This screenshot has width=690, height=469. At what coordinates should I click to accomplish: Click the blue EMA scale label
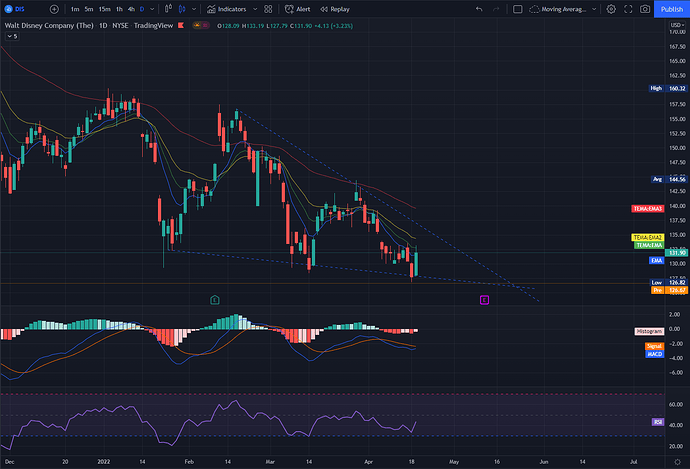[x=657, y=260]
